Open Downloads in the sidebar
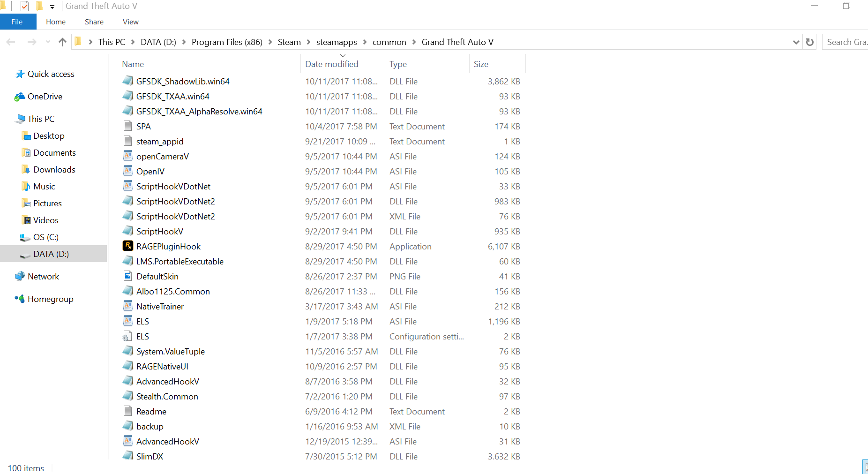The width and height of the screenshot is (868, 474). tap(54, 170)
